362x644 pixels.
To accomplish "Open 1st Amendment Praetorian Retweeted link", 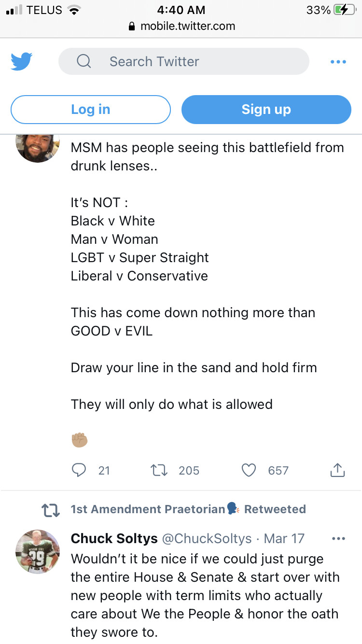I will (x=188, y=509).
